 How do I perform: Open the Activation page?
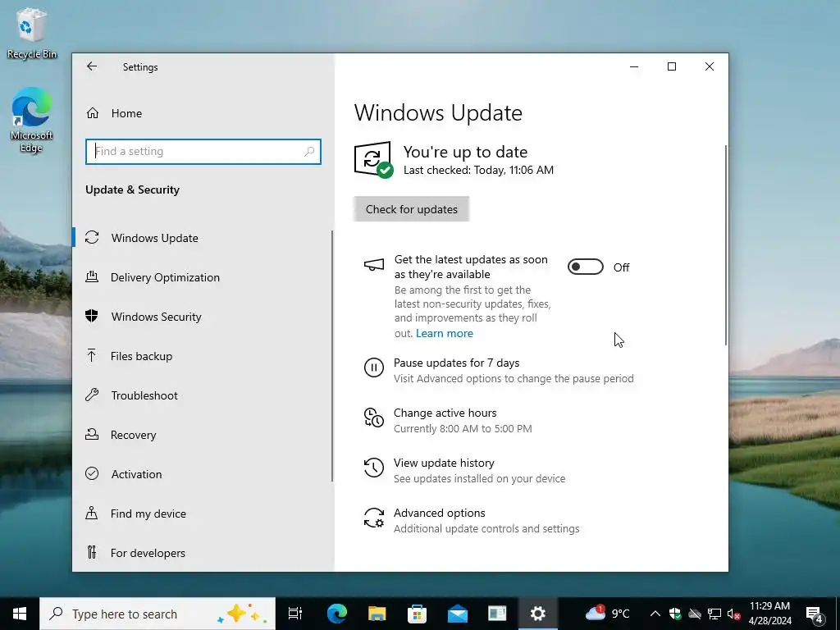[x=203, y=473]
